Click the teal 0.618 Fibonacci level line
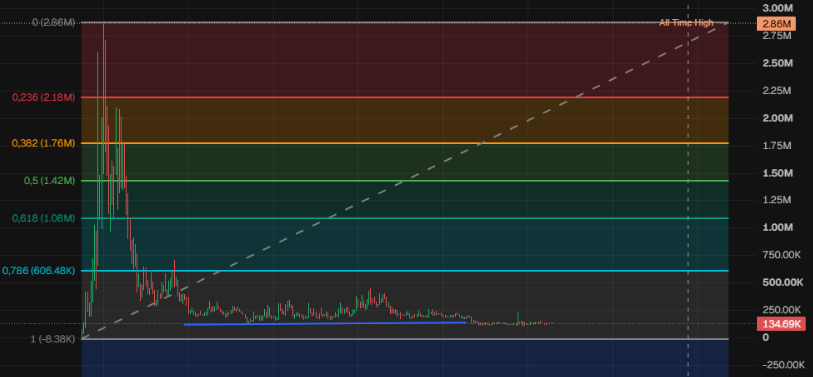 404,218
